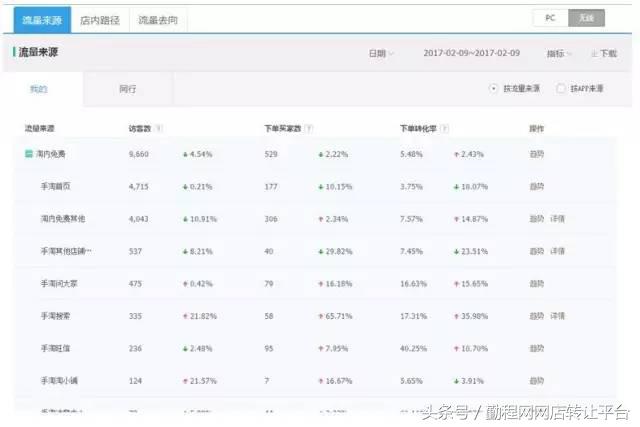
Task: Click help icon next to 访客数
Action: [159, 129]
